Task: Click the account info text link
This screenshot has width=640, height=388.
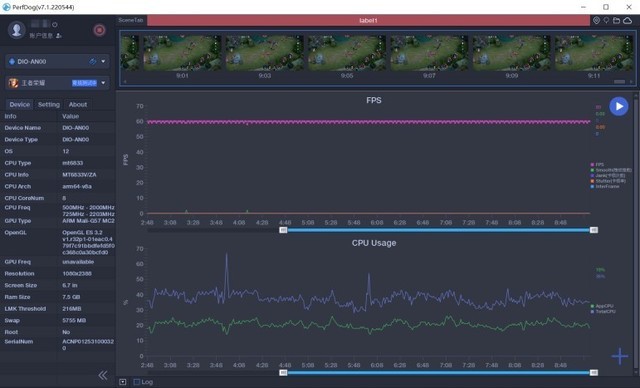Action: [41, 36]
